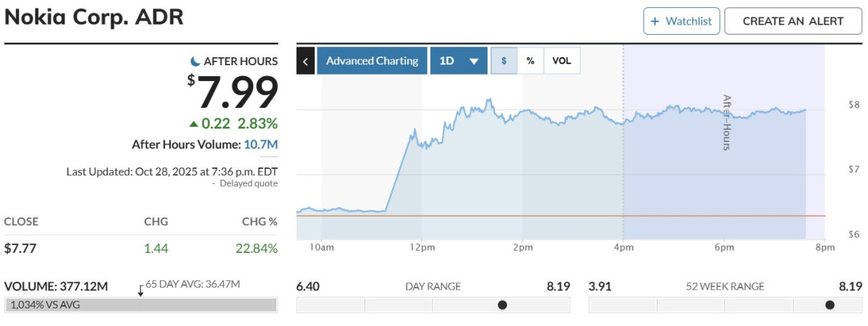Click the After Hours Volume 10.7M link

pyautogui.click(x=260, y=144)
